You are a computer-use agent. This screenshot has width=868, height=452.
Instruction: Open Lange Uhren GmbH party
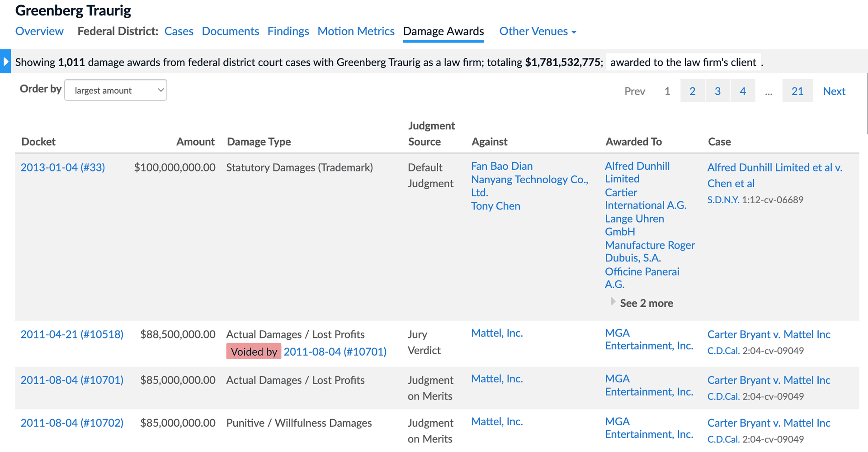[x=635, y=225]
